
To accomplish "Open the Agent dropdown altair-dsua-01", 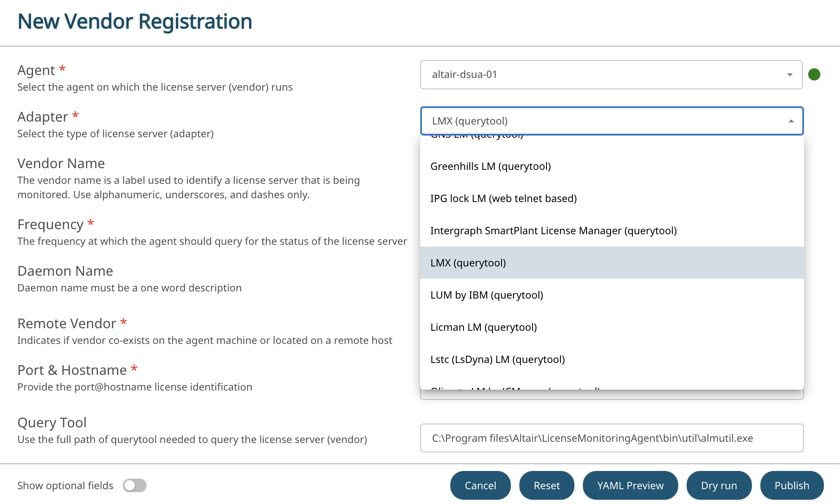I will pos(611,75).
